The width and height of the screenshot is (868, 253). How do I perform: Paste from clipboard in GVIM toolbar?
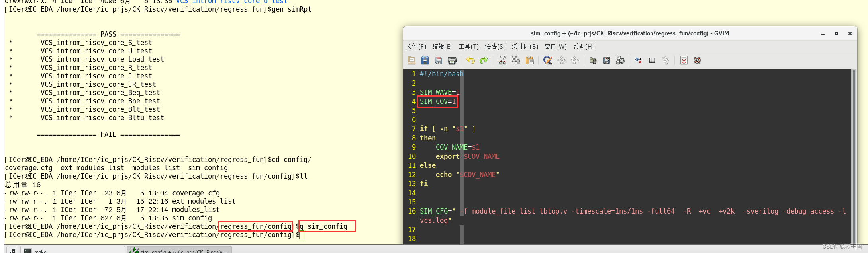tap(529, 60)
